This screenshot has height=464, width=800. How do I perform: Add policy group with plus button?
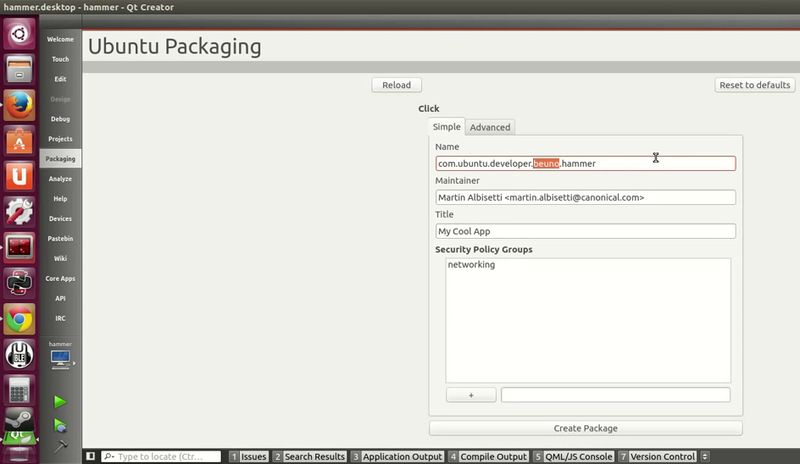(x=471, y=395)
